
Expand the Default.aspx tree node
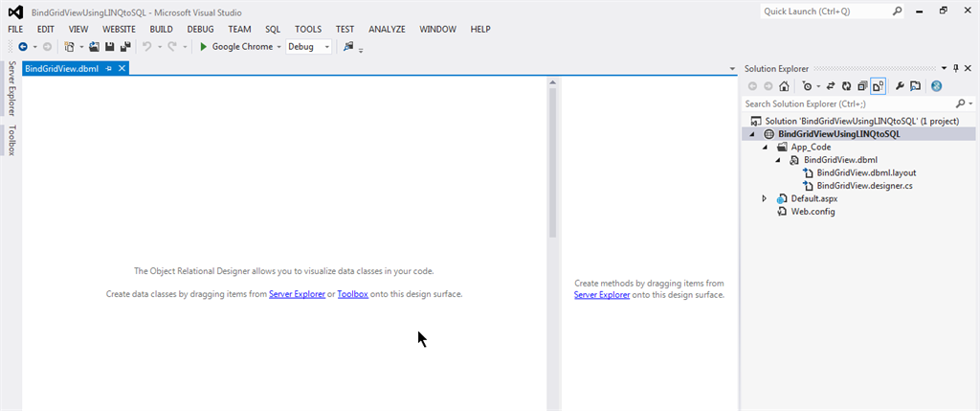tap(765, 198)
